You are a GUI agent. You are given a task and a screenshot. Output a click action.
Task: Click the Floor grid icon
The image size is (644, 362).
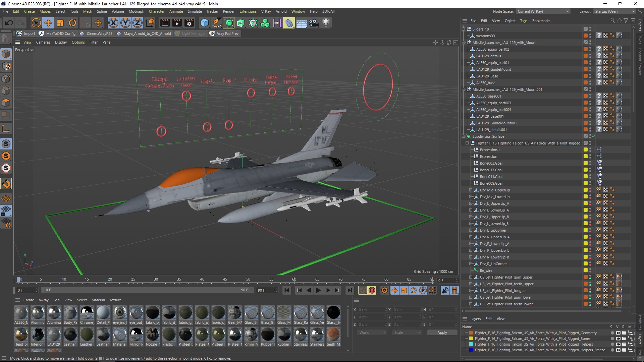point(302,23)
